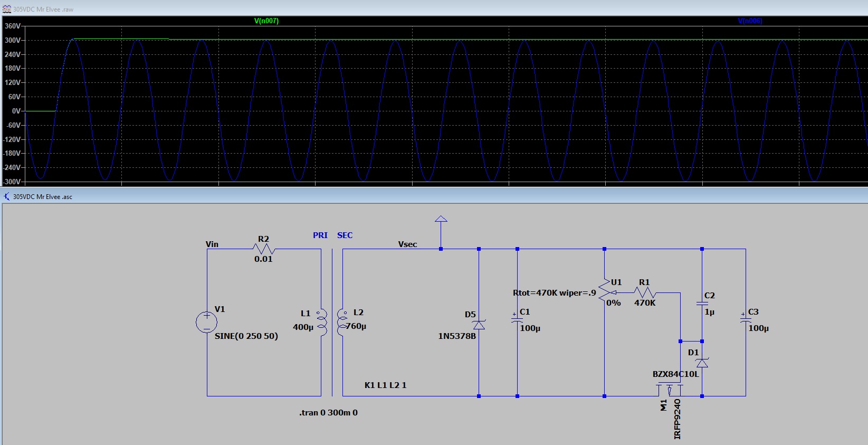Click the -120V y-axis label
The width and height of the screenshot is (868, 445).
coord(12,140)
